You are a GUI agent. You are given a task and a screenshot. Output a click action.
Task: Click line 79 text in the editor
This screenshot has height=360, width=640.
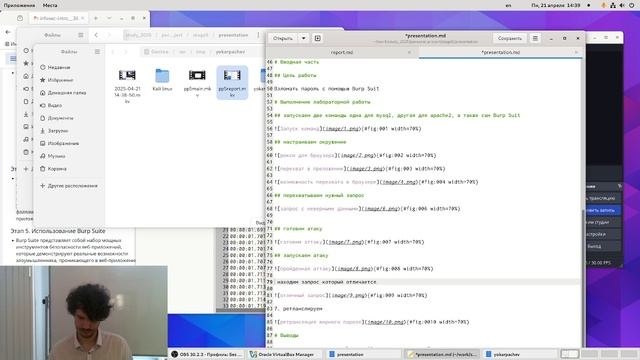(327, 282)
